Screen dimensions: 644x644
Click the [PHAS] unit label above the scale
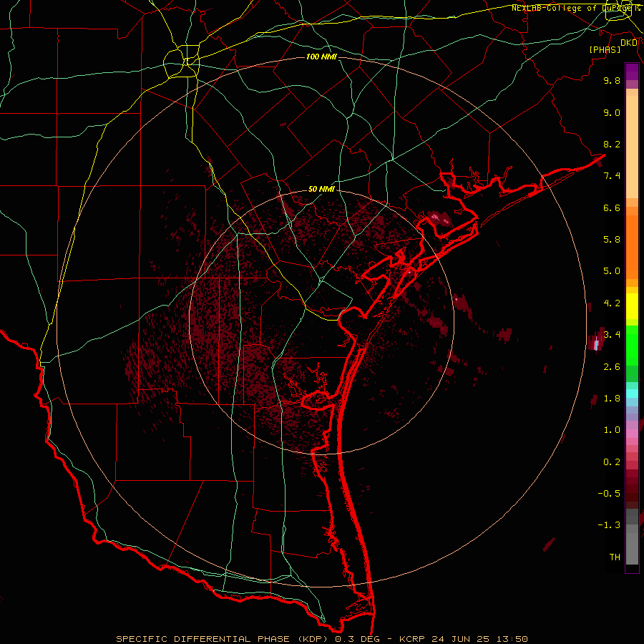[605, 49]
